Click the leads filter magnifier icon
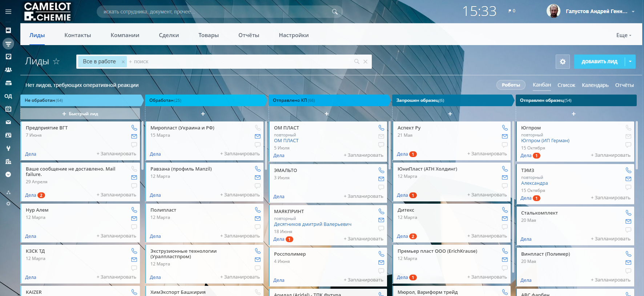This screenshot has height=296, width=644. click(x=357, y=61)
